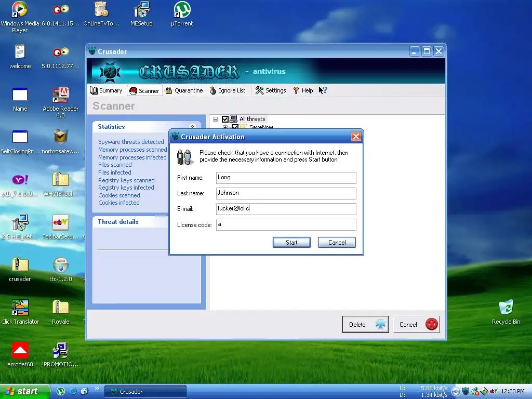532x399 pixels.
Task: Click the taskbar clock 12:20 PM
Action: 513,391
